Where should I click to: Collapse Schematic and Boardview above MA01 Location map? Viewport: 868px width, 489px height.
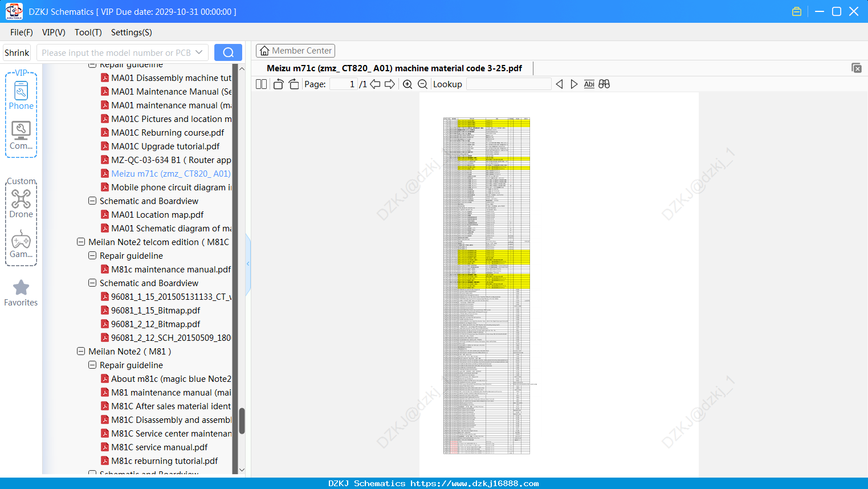click(x=92, y=201)
